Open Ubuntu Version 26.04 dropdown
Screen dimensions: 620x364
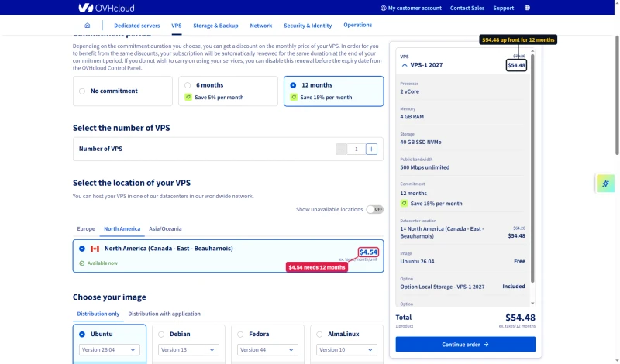coord(109,350)
